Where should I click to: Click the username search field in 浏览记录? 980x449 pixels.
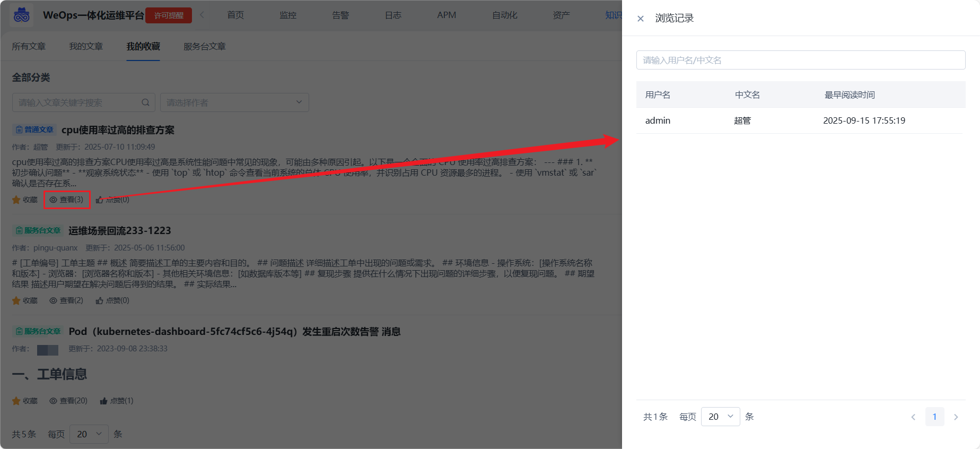[x=800, y=60]
